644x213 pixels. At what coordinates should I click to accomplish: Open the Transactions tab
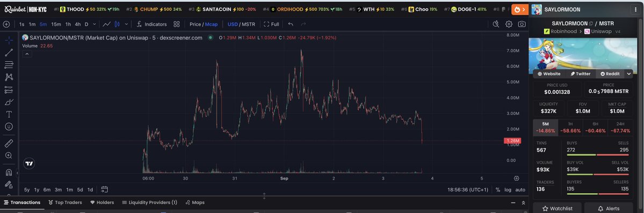[22, 202]
